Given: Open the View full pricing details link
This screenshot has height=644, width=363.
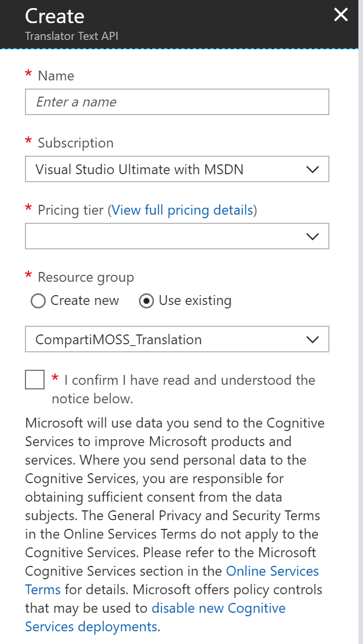Looking at the screenshot, I should coord(182,209).
